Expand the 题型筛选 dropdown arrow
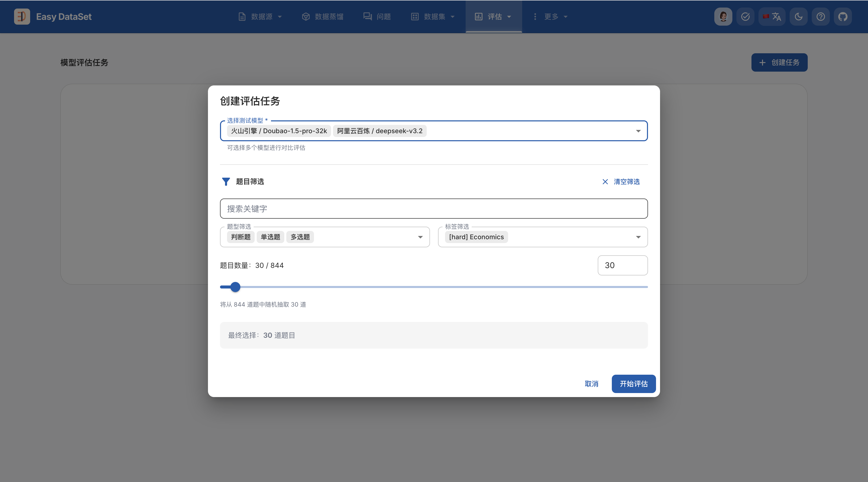The height and width of the screenshot is (482, 868). (420, 237)
